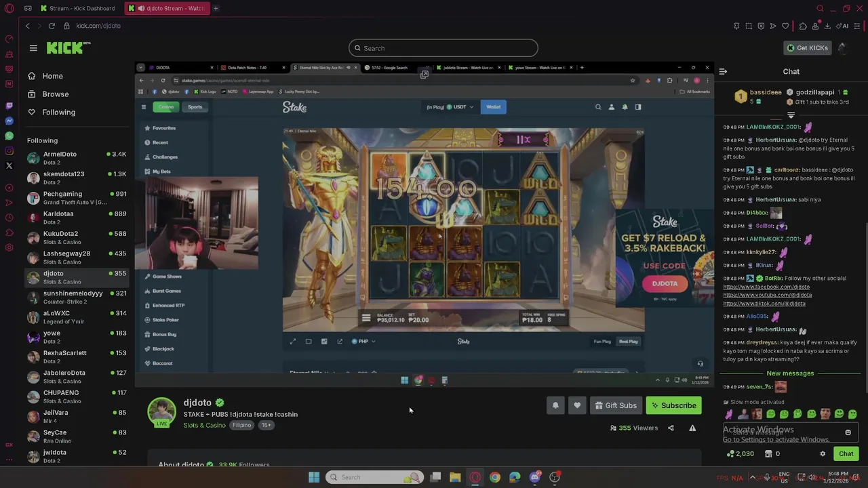Search tabs with the magnifier icon
Viewport: 868px width, 488px height.
coord(820,8)
